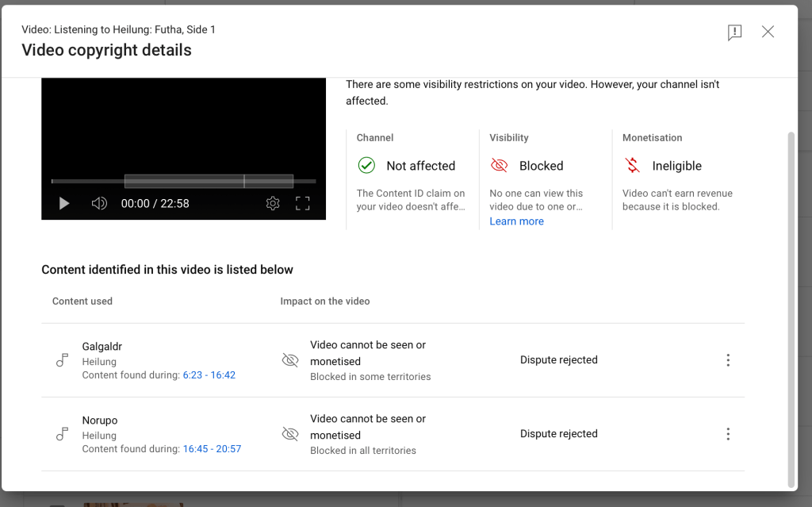Click hidden-eye icon in Galgaldr row
The image size is (812, 507).
pos(290,360)
